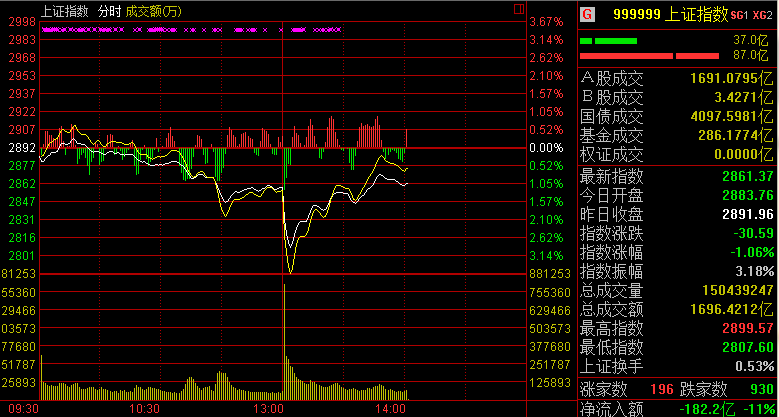779x417 pixels.
Task: Click the SG1 marker next to 上证指数
Action: 737,15
